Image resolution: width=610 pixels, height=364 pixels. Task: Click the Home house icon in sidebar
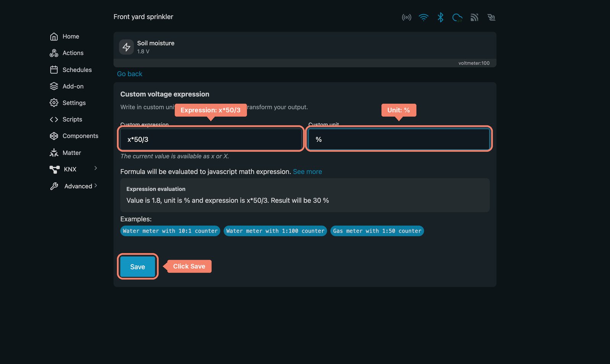click(54, 37)
